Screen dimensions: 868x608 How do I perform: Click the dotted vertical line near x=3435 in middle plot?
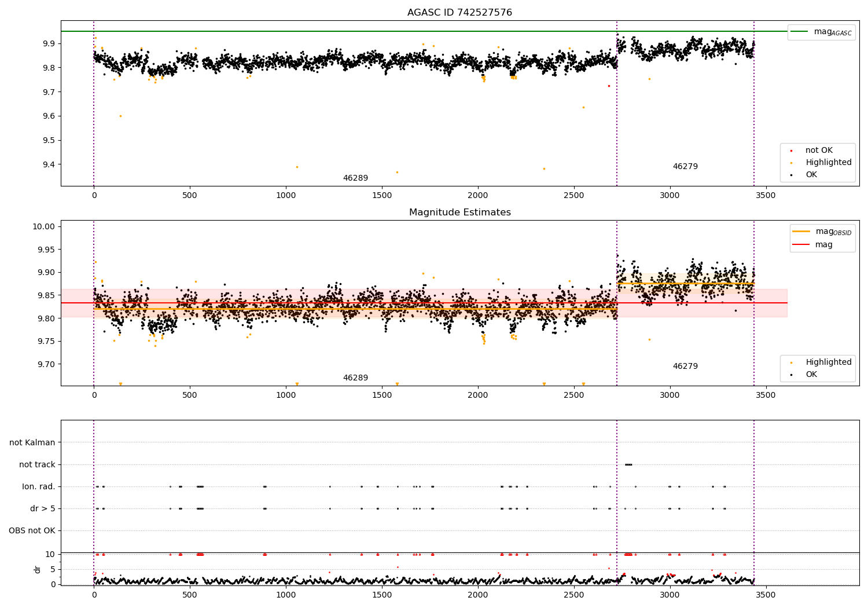coord(754,303)
